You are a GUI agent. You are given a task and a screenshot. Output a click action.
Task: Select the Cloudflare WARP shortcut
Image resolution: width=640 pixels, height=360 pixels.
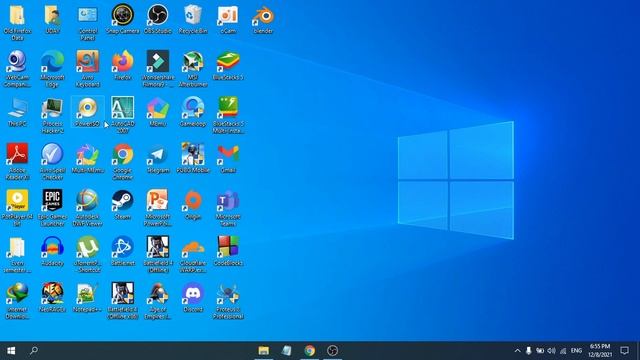(x=193, y=255)
